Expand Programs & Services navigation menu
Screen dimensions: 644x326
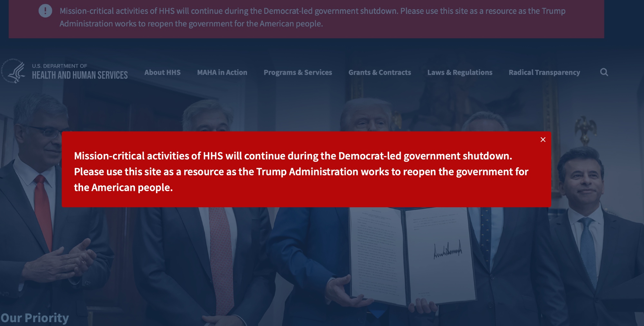click(x=298, y=73)
